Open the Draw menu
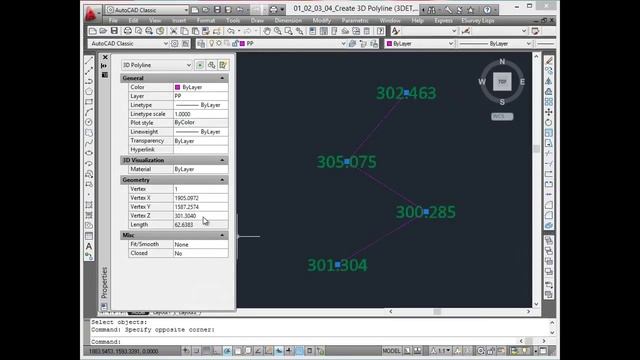The image size is (640, 360). coord(257,20)
